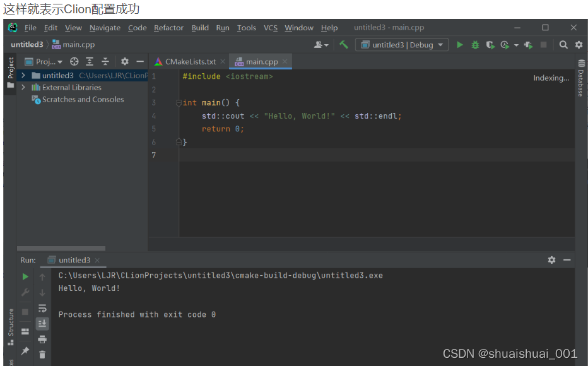
Task: Open the user account icon dropdown
Action: 321,45
